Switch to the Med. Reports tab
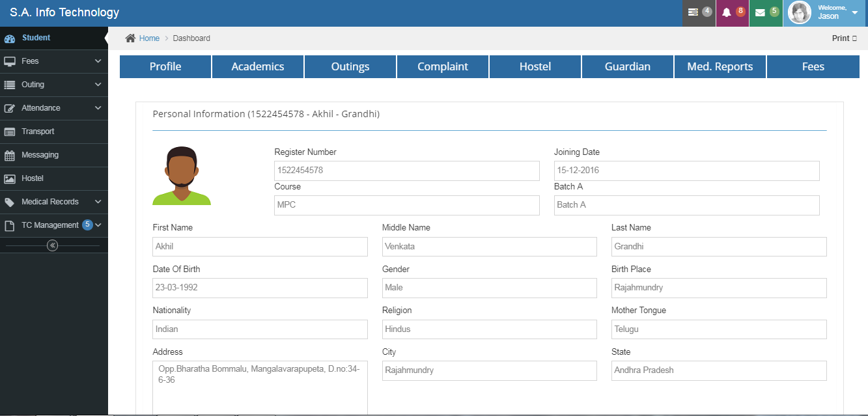The height and width of the screenshot is (416, 868). tap(720, 66)
